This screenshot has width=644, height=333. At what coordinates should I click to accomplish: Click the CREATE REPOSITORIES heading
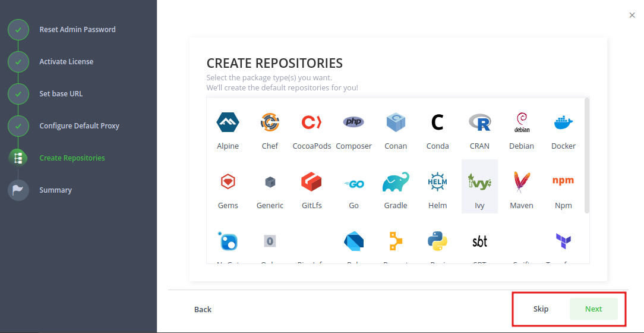point(274,63)
